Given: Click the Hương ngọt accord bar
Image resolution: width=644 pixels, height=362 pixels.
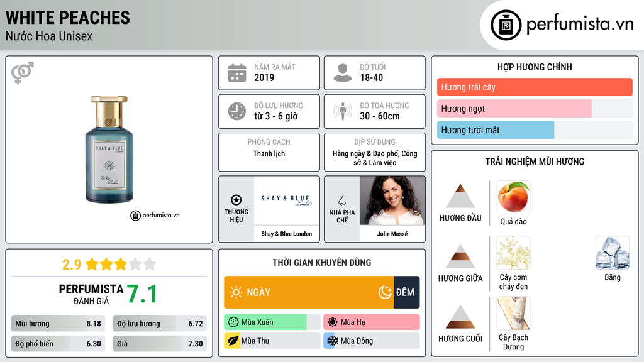Looking at the screenshot, I should [x=535, y=108].
